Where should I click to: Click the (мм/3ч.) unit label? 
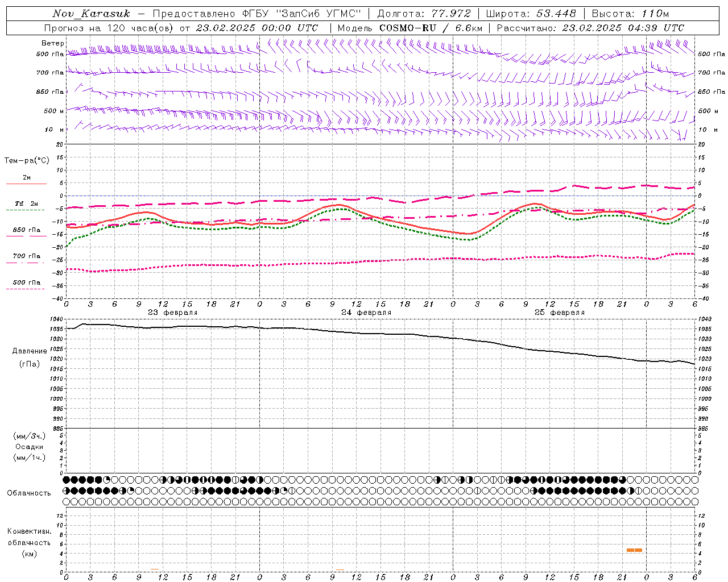coord(29,436)
